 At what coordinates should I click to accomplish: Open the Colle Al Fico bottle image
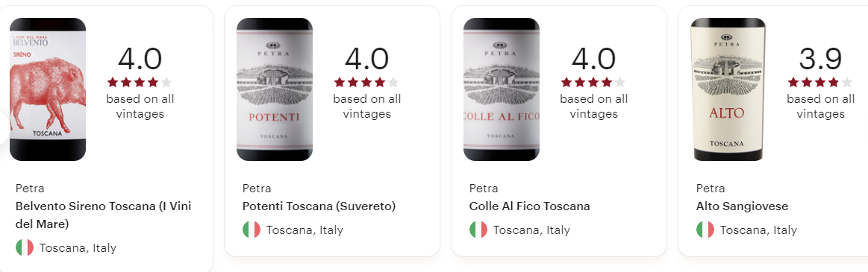point(502,89)
